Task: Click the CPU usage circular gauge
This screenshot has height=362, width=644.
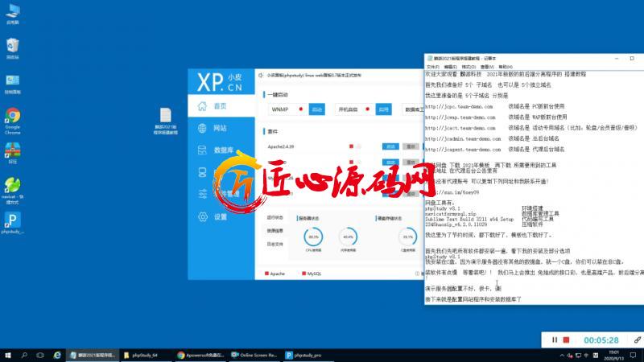Action: 313,237
